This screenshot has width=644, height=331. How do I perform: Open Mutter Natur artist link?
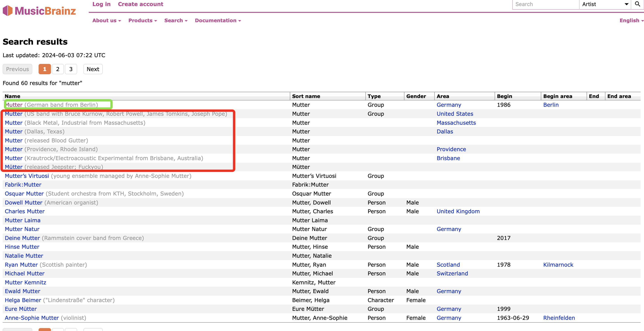tap(22, 229)
